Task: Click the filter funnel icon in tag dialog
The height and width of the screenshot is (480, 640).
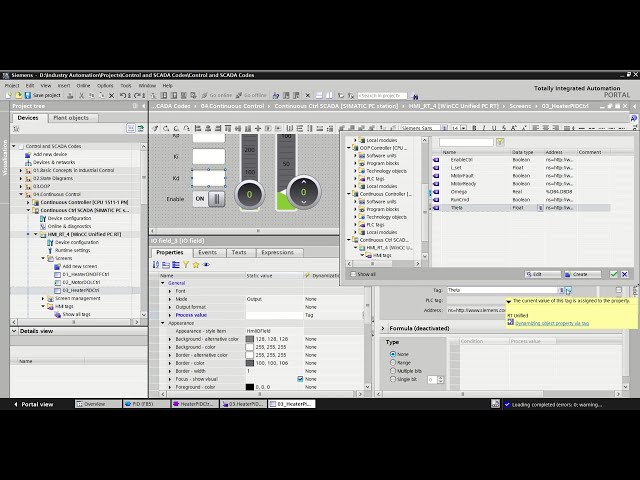Action: click(x=500, y=142)
